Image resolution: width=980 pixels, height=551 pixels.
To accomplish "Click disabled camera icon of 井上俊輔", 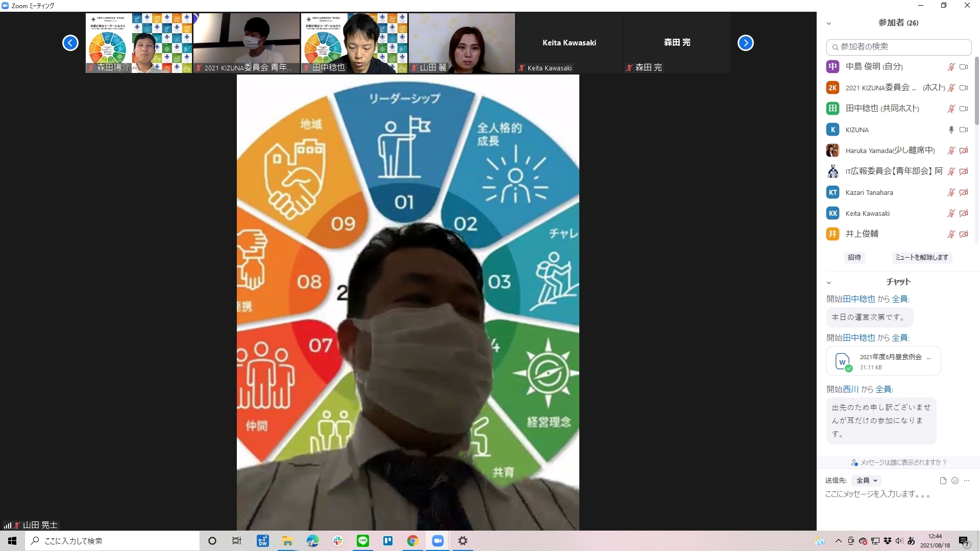I will pyautogui.click(x=964, y=234).
